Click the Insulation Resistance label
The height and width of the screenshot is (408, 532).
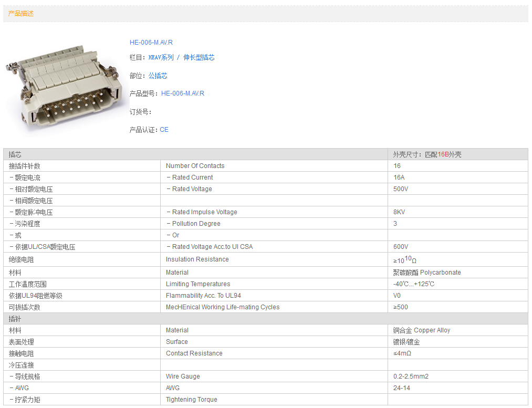(x=197, y=259)
